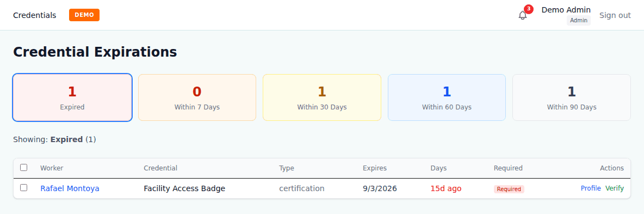Screen dimensions: 644x214
Task: Select the Expired filter card
Action: coord(72,97)
